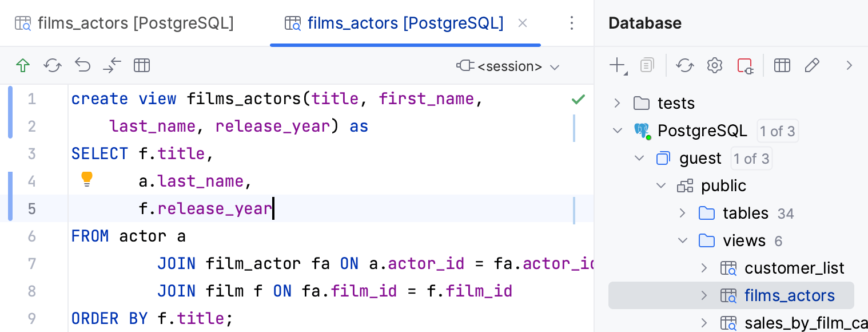Click the pencil Modify icon in the Database panel
This screenshot has width=868, height=332.
813,65
